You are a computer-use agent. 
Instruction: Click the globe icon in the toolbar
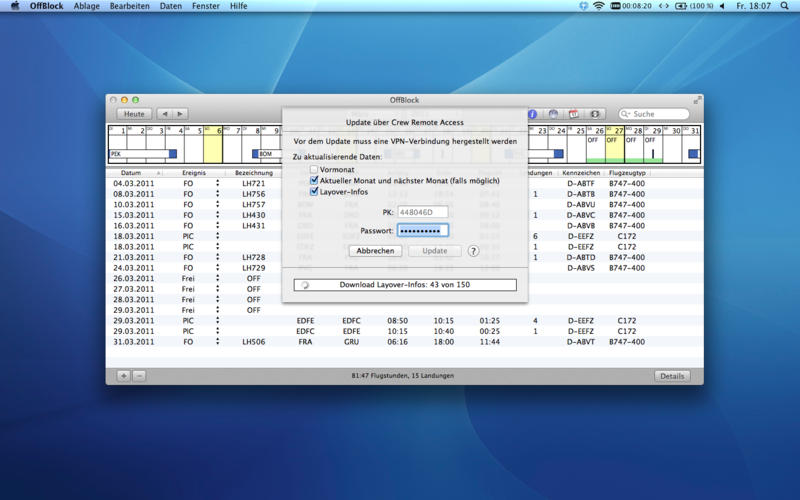coord(553,114)
